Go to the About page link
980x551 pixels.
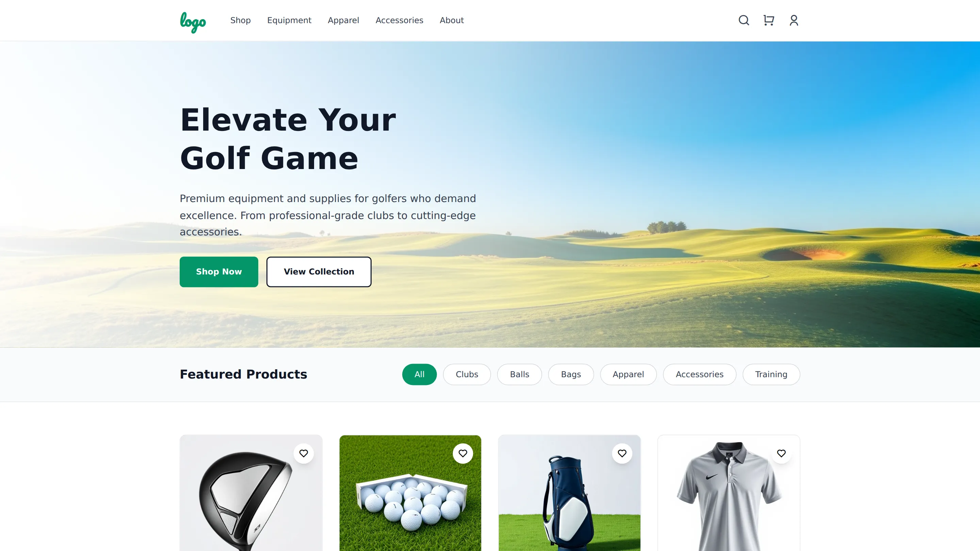(452, 20)
